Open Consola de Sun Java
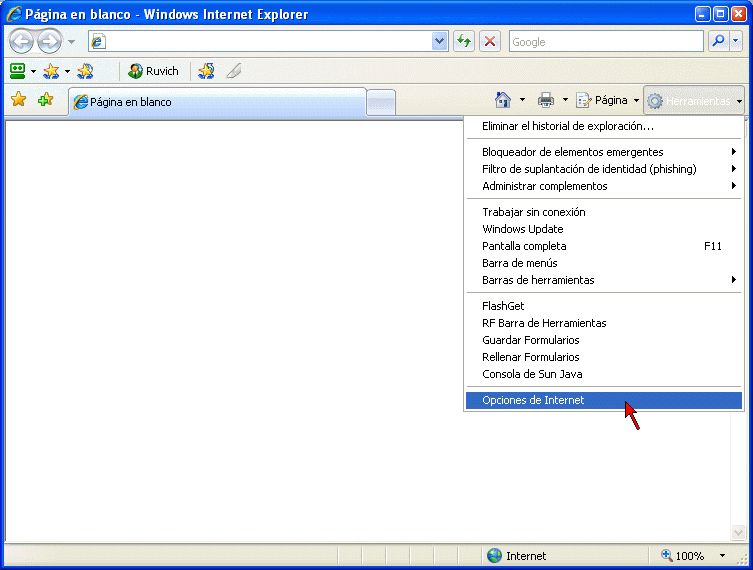Image resolution: width=753 pixels, height=570 pixels. pos(604,374)
